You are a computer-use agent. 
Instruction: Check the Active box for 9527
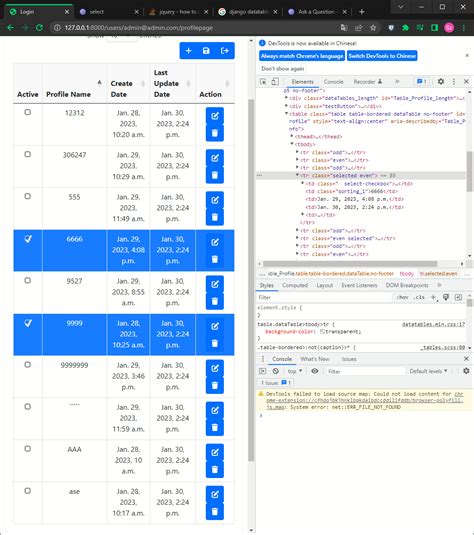(x=28, y=280)
